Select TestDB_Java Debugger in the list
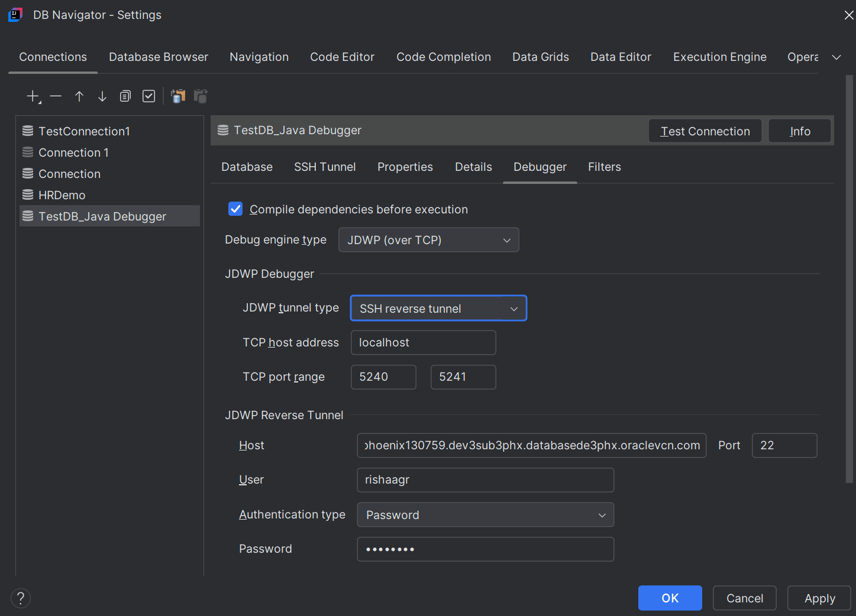 click(109, 216)
